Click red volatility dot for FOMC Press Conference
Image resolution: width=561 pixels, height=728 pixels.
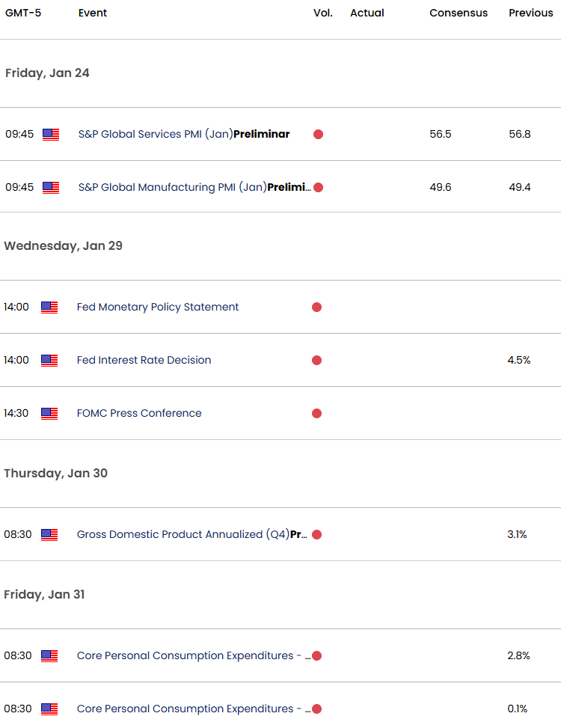click(x=317, y=413)
